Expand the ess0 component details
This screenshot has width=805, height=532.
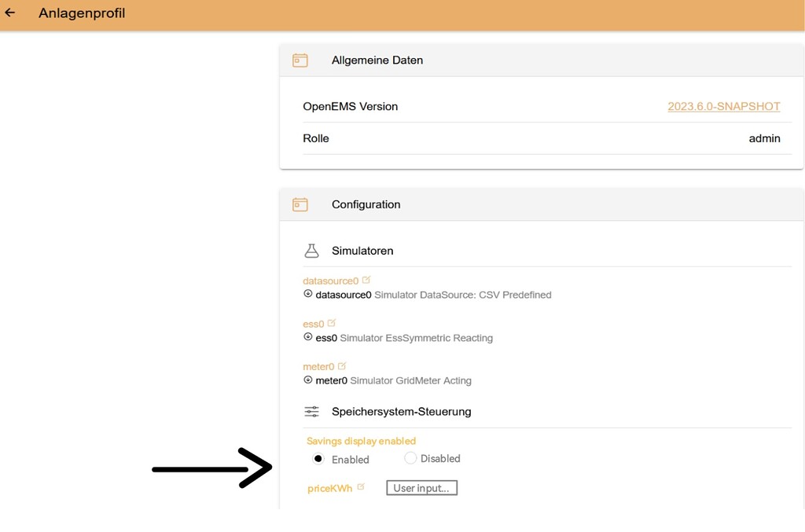[307, 337]
